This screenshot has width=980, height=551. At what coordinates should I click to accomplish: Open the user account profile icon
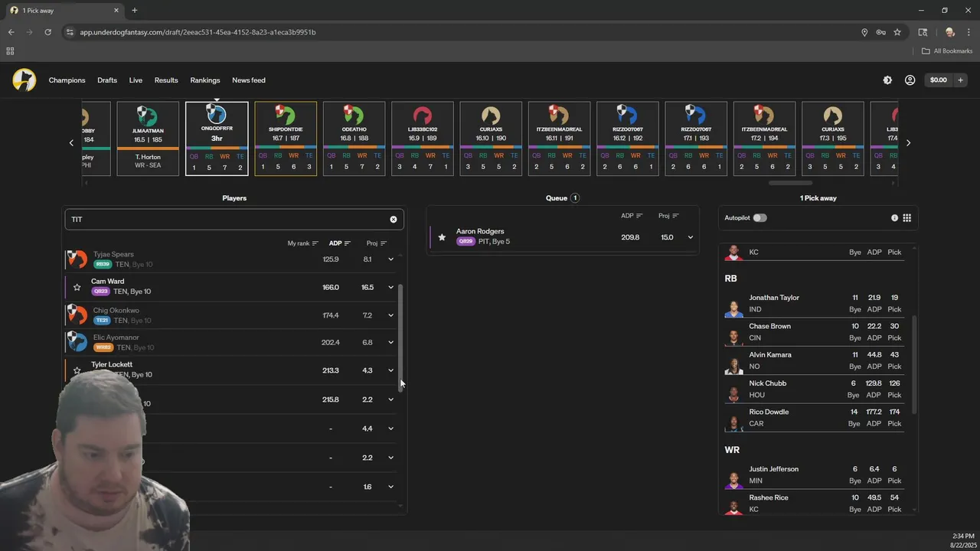pos(910,80)
